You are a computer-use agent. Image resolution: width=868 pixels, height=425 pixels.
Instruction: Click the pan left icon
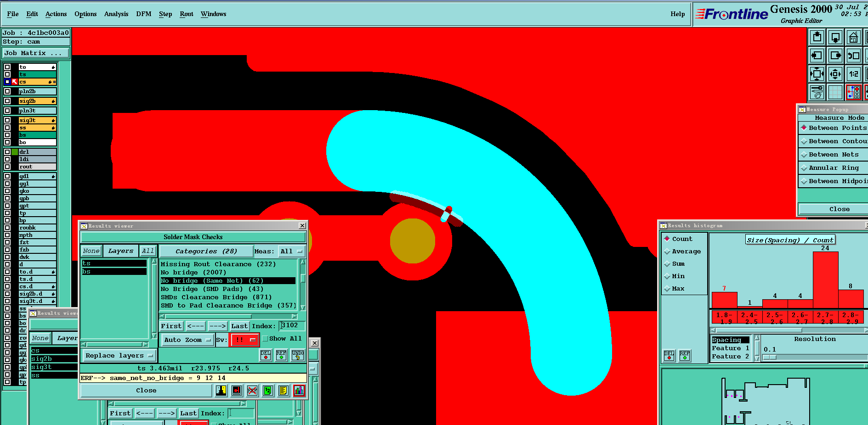click(x=817, y=56)
